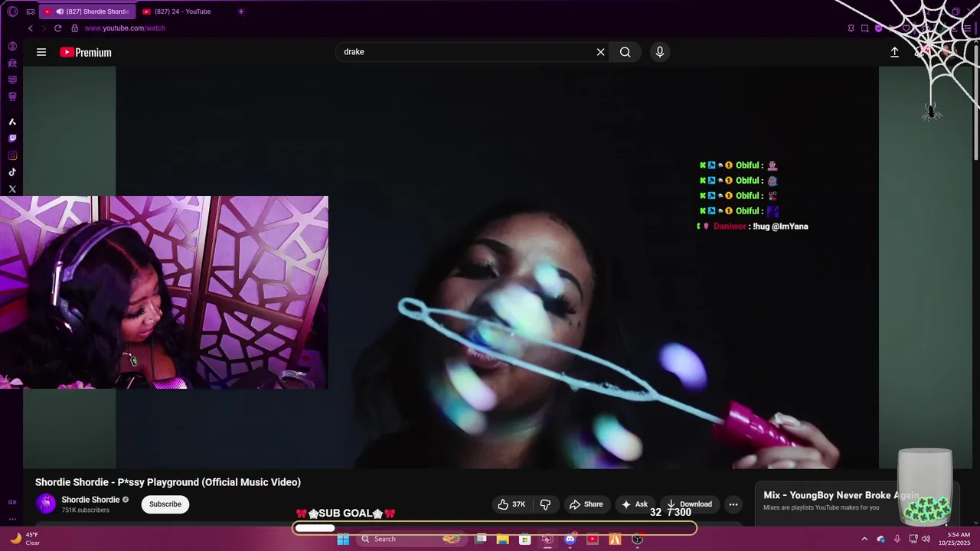Click the tray microphone icon
The image size is (980, 551).
(x=897, y=539)
